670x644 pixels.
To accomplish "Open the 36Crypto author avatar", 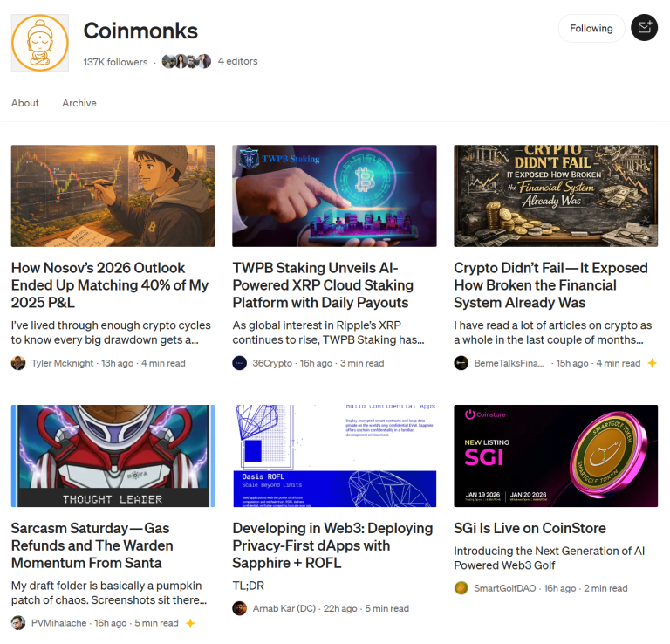I will 240,363.
